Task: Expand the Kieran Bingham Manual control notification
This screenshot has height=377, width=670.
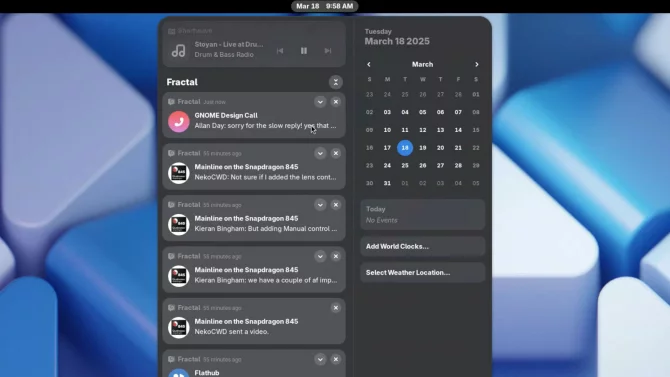Action: tap(320, 205)
